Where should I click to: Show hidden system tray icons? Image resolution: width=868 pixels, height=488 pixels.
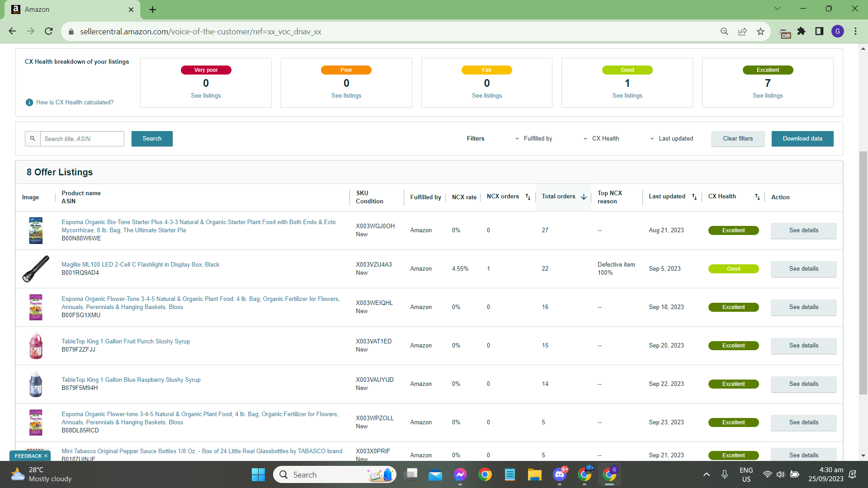coord(707,474)
